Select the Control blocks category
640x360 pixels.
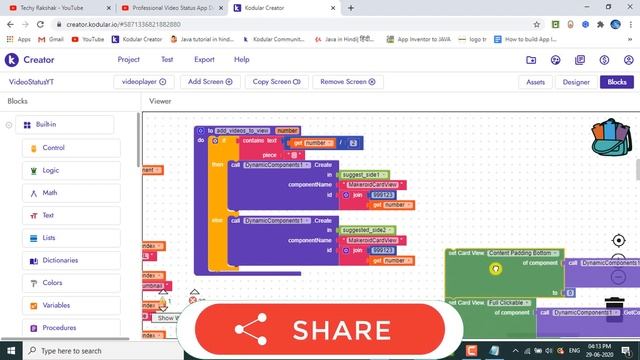coord(71,148)
